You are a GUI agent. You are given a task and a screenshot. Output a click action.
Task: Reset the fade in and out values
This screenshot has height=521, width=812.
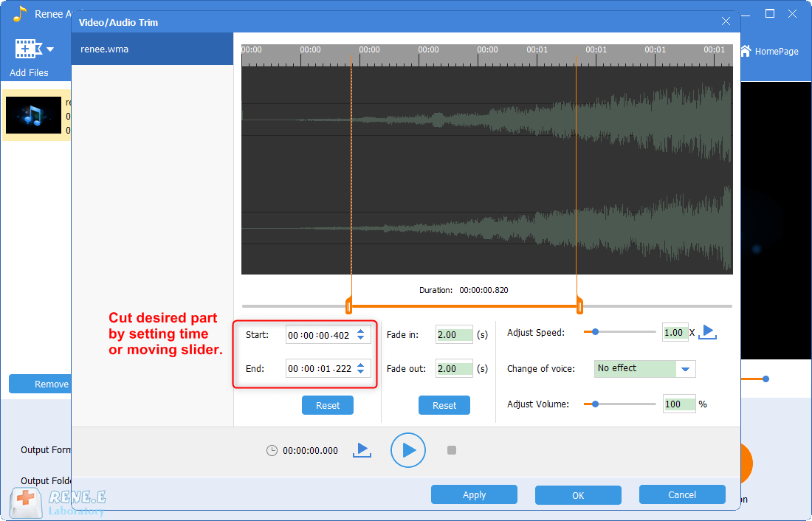[444, 406]
